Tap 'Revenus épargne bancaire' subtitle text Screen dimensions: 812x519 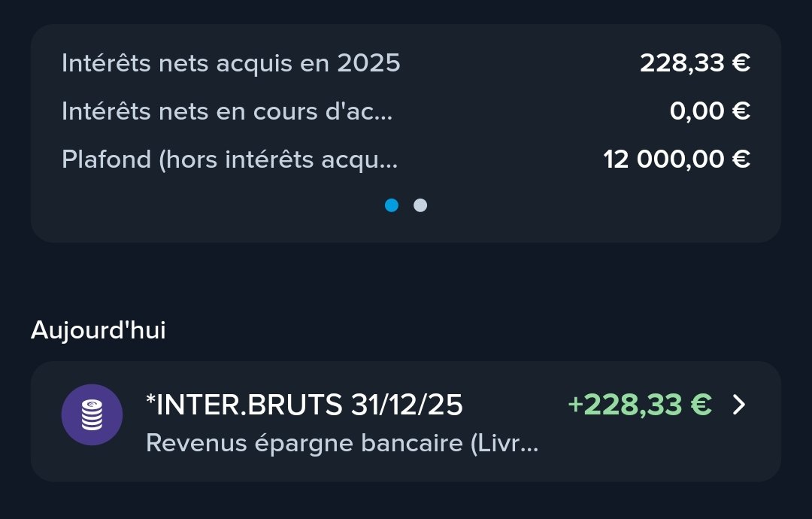point(341,443)
